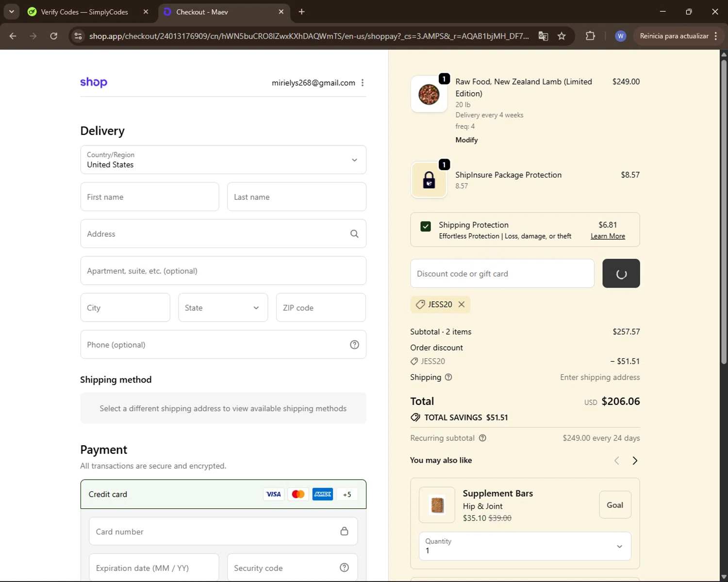
Task: Click the TOTAL SAVINGS $51.51 text
Action: point(466,418)
